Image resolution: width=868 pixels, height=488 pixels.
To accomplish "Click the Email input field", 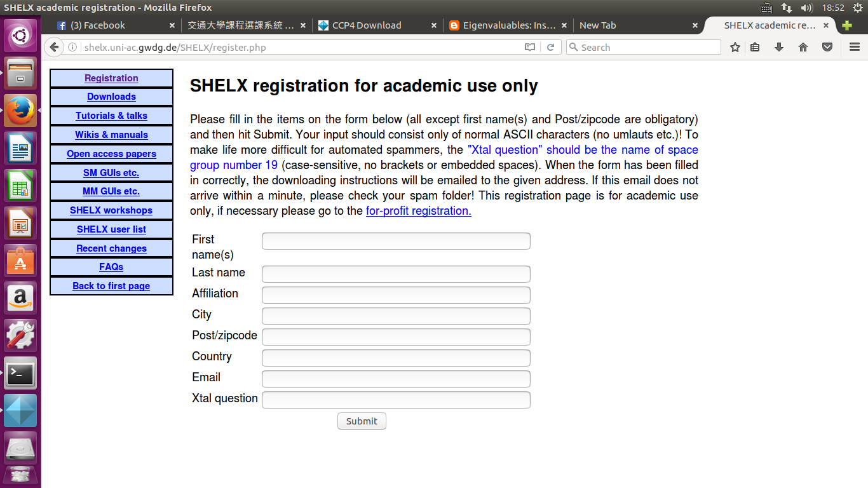I will coord(396,379).
